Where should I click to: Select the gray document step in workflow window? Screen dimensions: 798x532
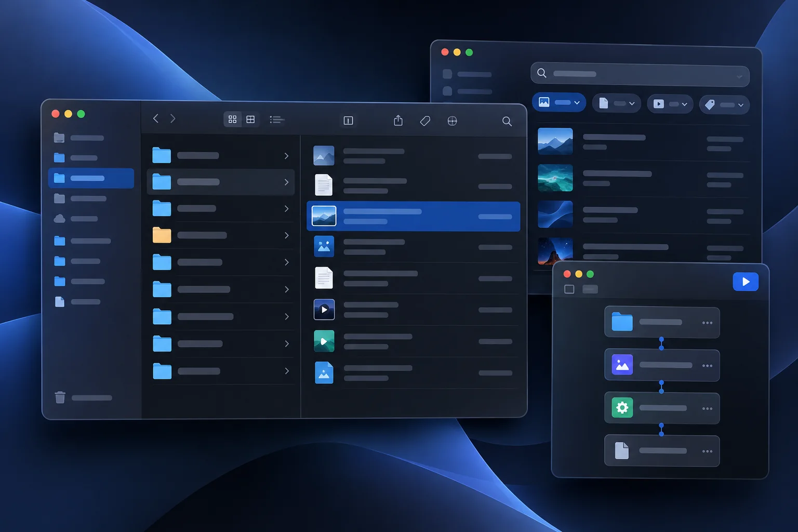coord(662,451)
